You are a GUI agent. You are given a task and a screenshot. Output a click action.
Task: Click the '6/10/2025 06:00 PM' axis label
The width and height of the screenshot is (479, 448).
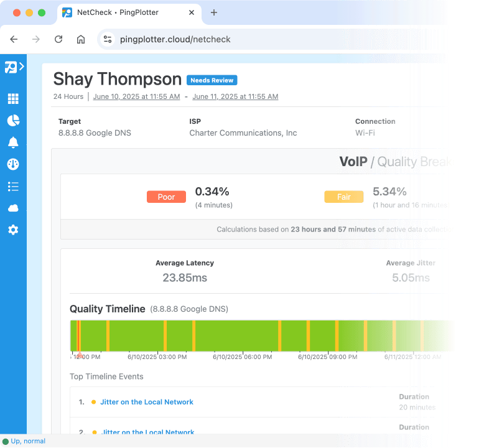coord(242,357)
